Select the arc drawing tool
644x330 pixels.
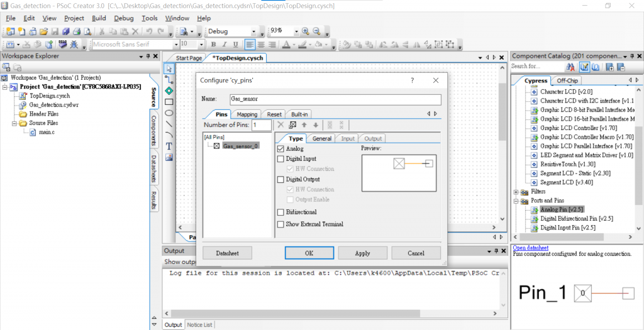point(169,135)
